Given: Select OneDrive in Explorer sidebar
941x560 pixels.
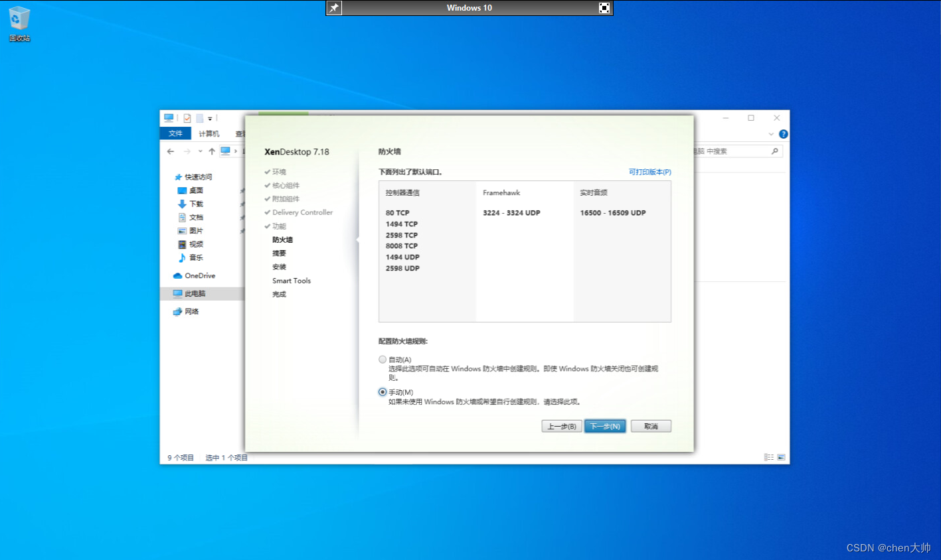Looking at the screenshot, I should pos(194,275).
